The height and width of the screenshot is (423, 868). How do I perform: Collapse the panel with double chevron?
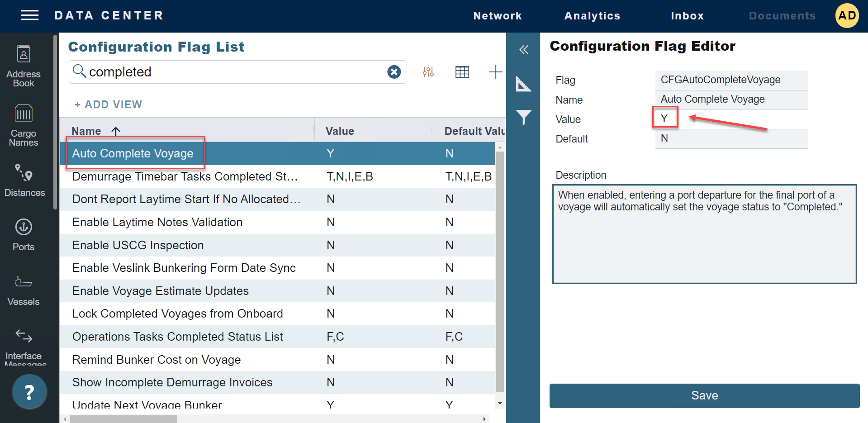[524, 50]
